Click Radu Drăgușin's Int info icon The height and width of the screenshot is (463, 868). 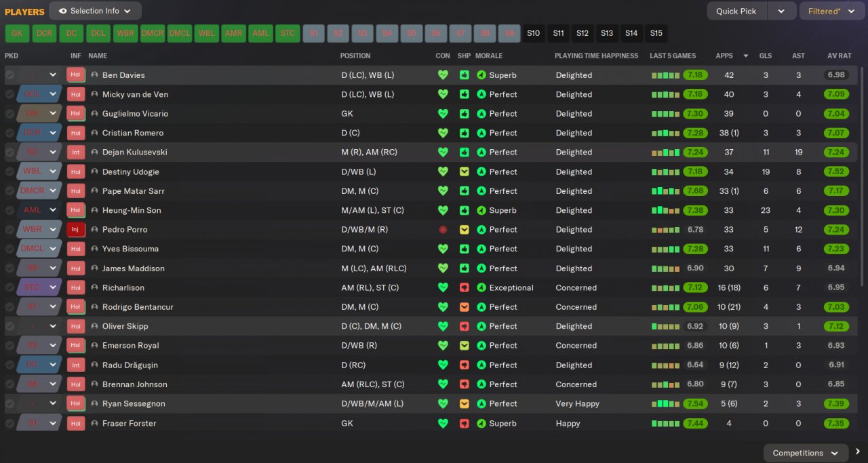(x=76, y=365)
